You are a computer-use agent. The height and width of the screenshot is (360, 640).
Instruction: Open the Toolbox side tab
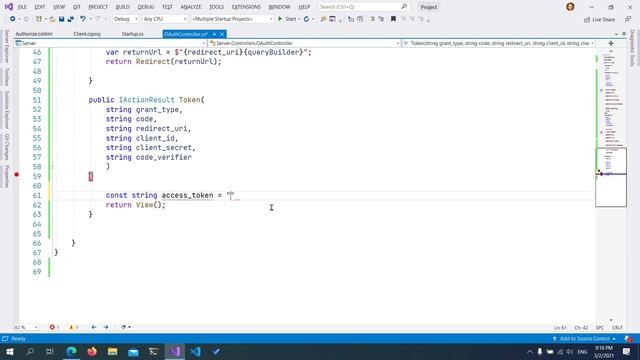coord(7,77)
